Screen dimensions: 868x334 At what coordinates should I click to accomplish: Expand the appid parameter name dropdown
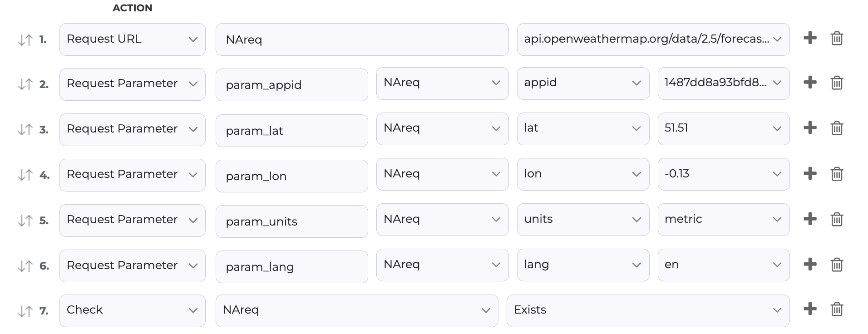coord(582,83)
